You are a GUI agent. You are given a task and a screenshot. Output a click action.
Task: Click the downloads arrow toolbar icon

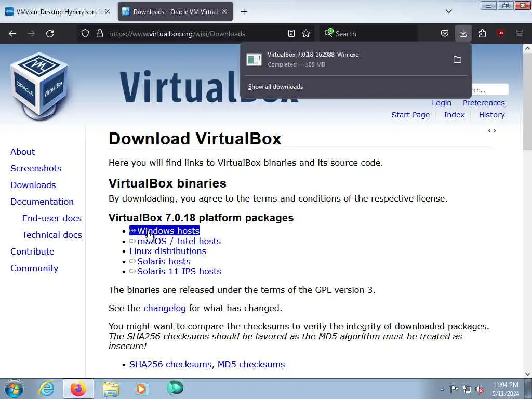click(x=463, y=34)
